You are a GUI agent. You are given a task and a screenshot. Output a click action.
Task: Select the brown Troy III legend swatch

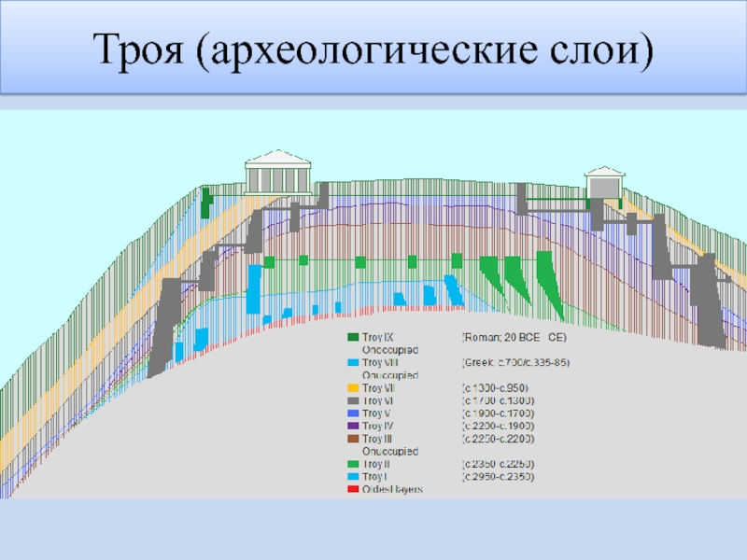(353, 439)
